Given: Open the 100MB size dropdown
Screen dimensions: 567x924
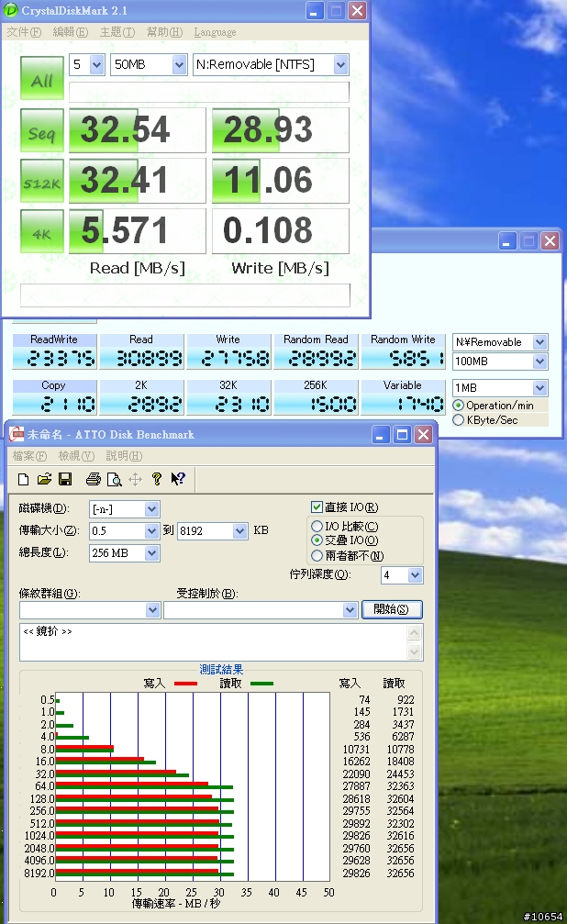Looking at the screenshot, I should 500,362.
